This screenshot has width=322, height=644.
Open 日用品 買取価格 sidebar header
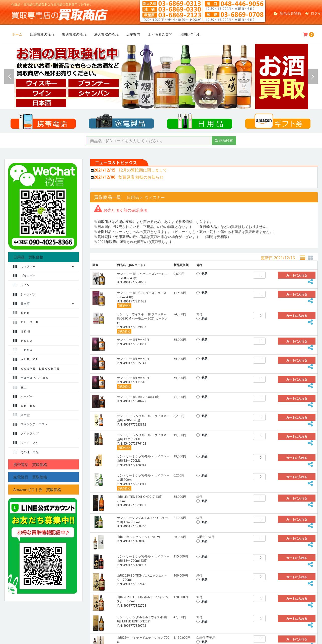pos(43,257)
